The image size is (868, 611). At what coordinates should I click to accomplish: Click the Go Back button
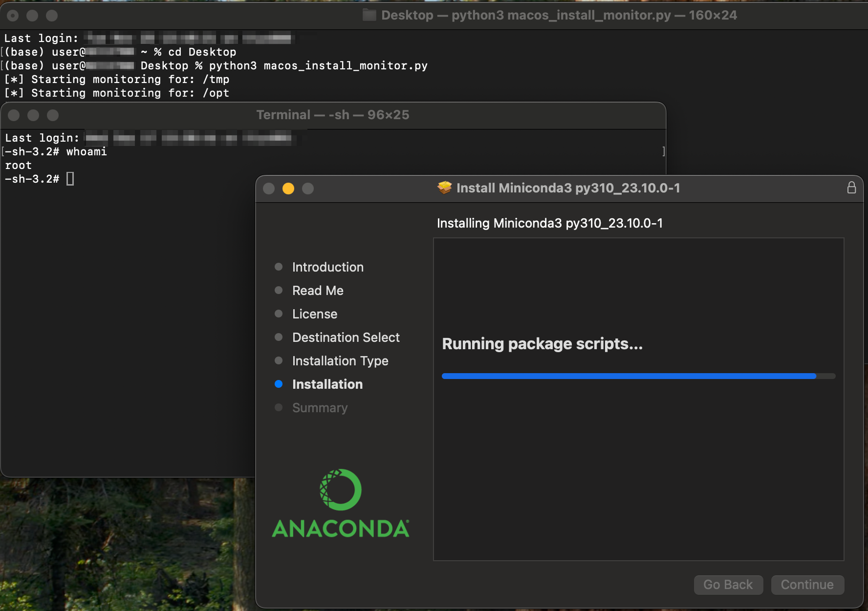coord(728,585)
